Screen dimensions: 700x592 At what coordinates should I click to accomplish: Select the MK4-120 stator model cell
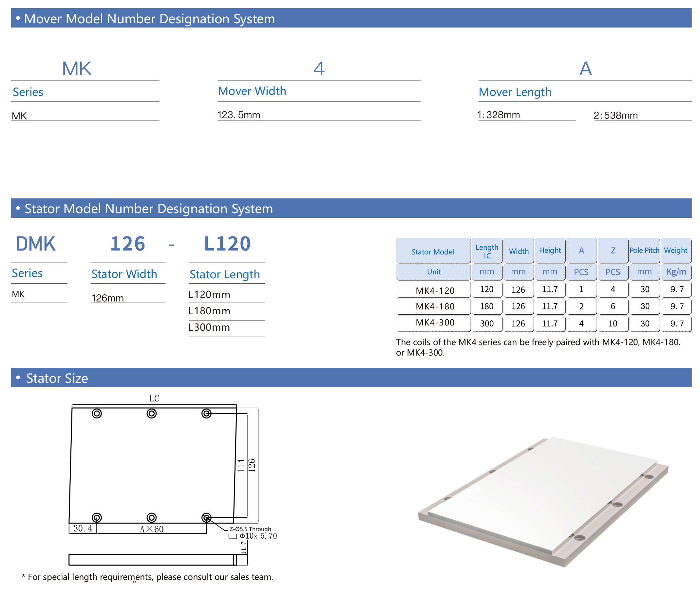pos(435,290)
